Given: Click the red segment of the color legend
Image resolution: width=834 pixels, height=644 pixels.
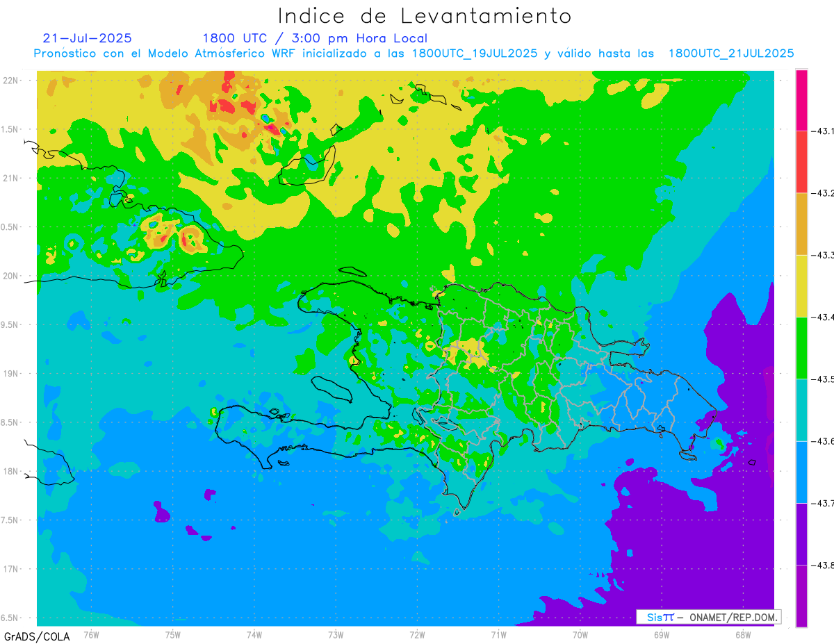Looking at the screenshot, I should [801, 162].
